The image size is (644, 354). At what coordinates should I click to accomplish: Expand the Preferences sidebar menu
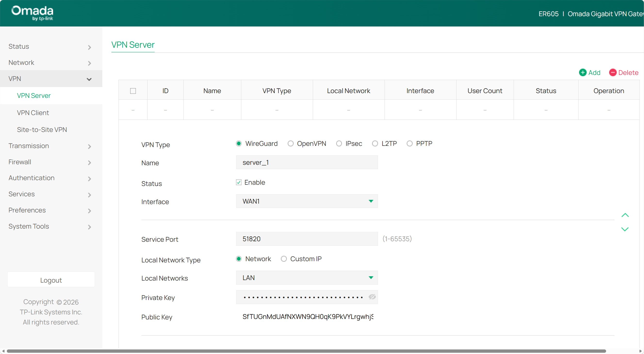coord(51,210)
